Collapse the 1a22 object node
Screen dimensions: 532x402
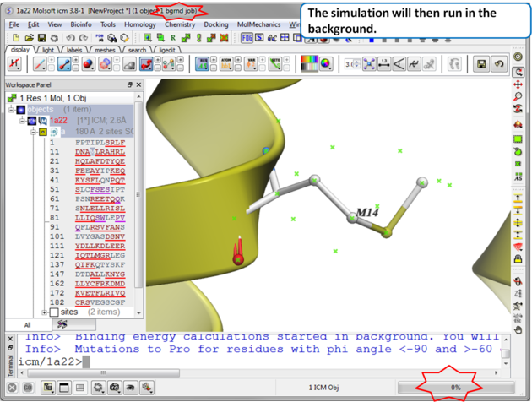click(x=23, y=121)
